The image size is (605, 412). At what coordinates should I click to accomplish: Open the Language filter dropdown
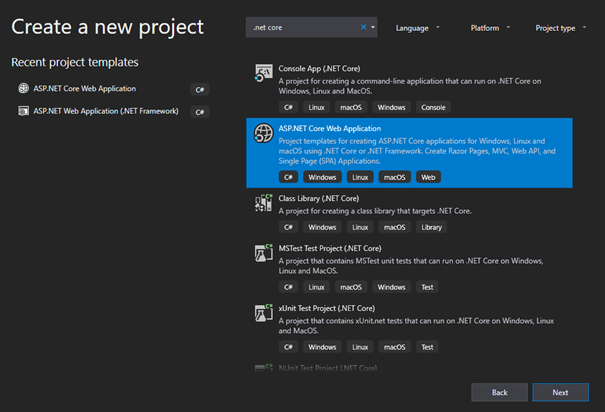pos(417,28)
